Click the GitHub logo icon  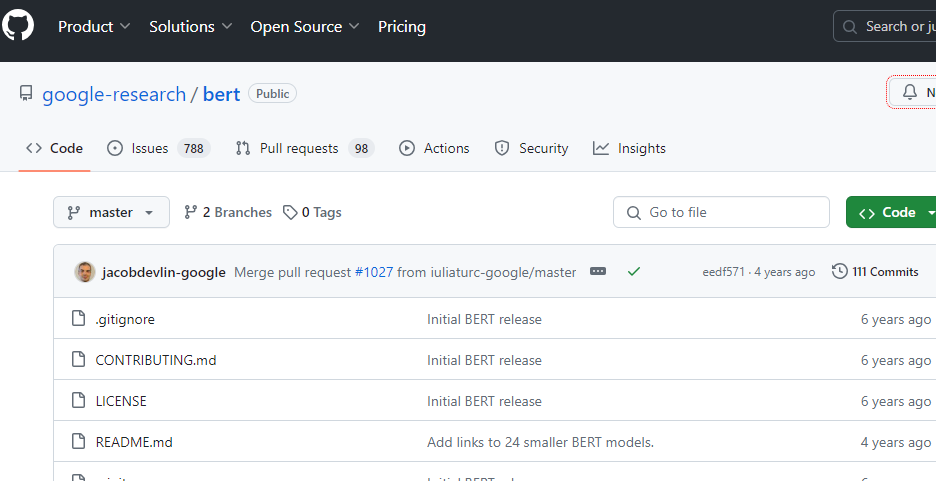pos(18,26)
